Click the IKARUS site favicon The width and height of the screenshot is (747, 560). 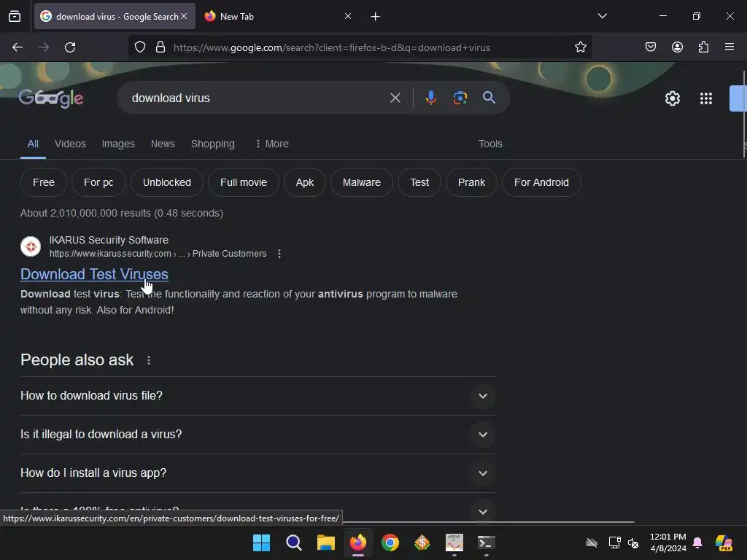click(x=31, y=246)
